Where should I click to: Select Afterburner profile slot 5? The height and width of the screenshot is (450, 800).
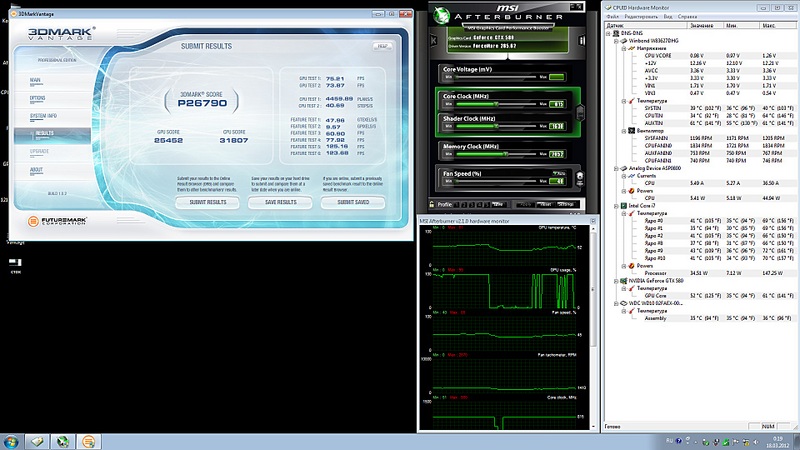(487, 205)
